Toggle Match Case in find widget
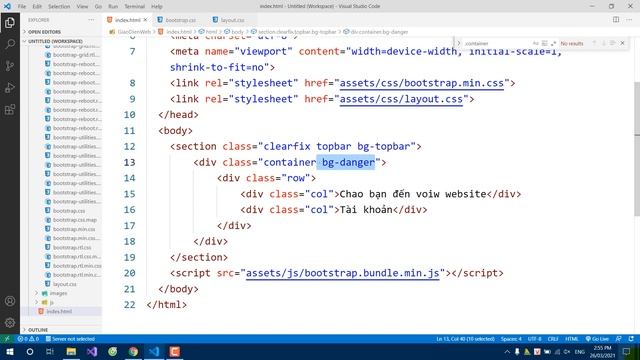 (x=536, y=43)
